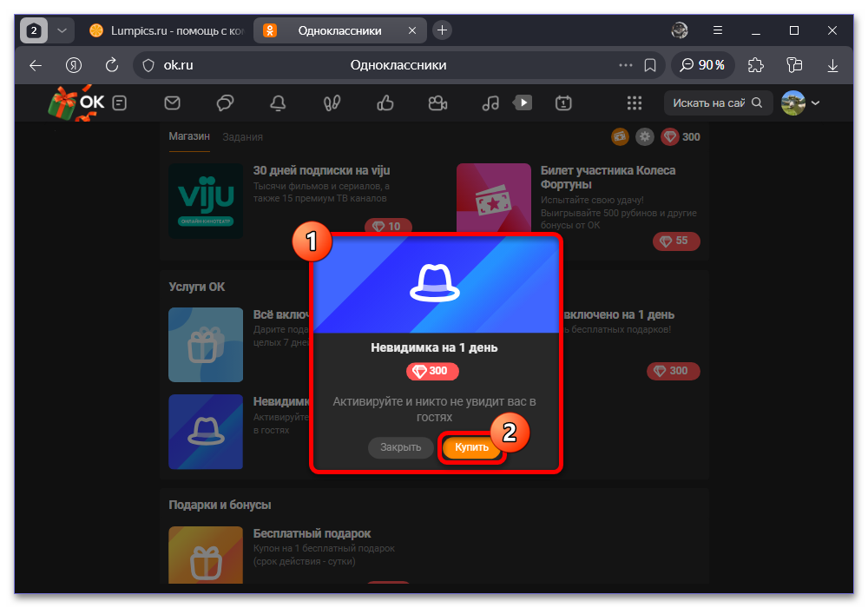
Task: Bookmark the page with the bookmark icon
Action: click(650, 65)
